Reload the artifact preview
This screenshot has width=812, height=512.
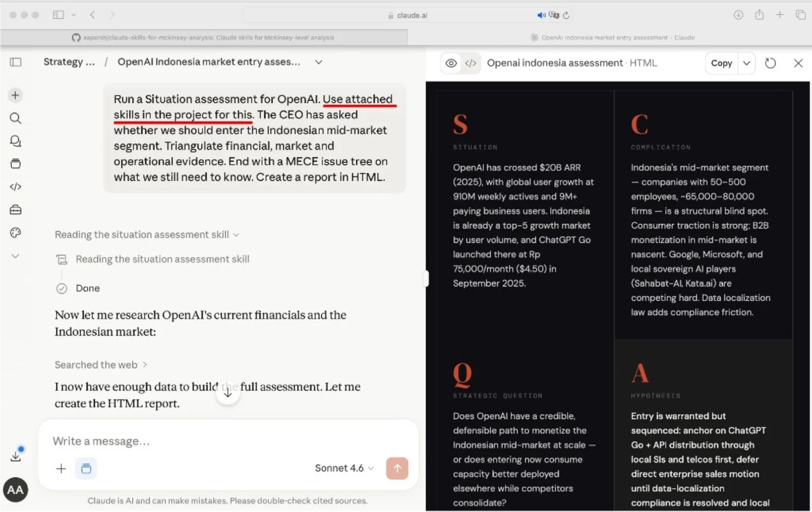770,63
